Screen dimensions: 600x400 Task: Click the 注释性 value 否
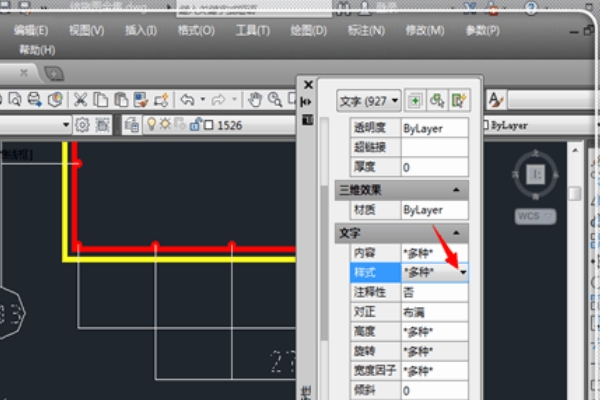[x=434, y=292]
